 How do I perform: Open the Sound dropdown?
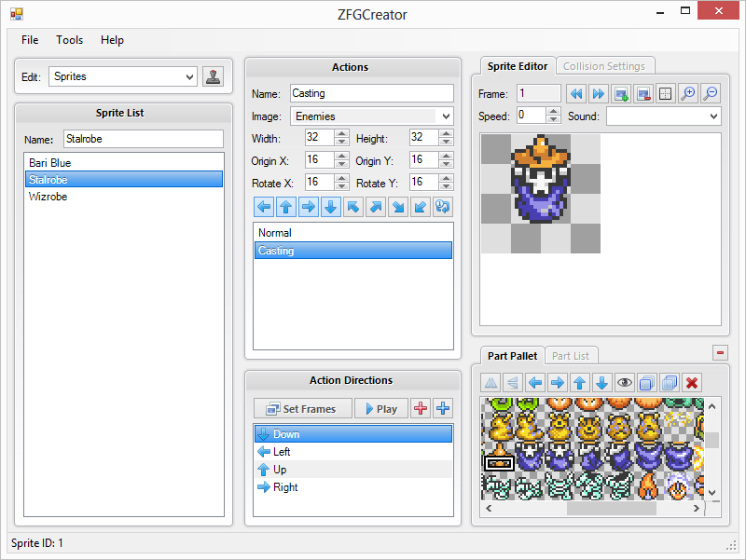(664, 116)
